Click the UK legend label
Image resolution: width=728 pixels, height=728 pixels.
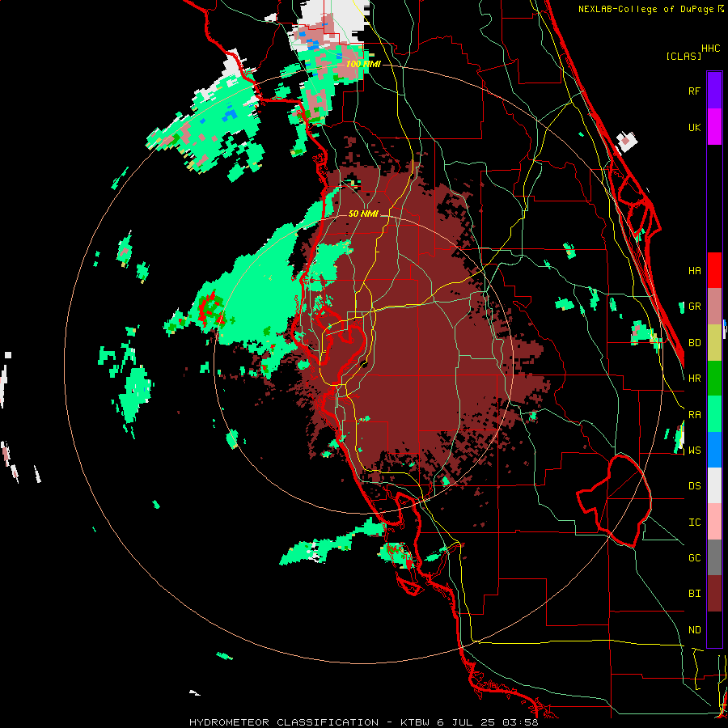(694, 127)
